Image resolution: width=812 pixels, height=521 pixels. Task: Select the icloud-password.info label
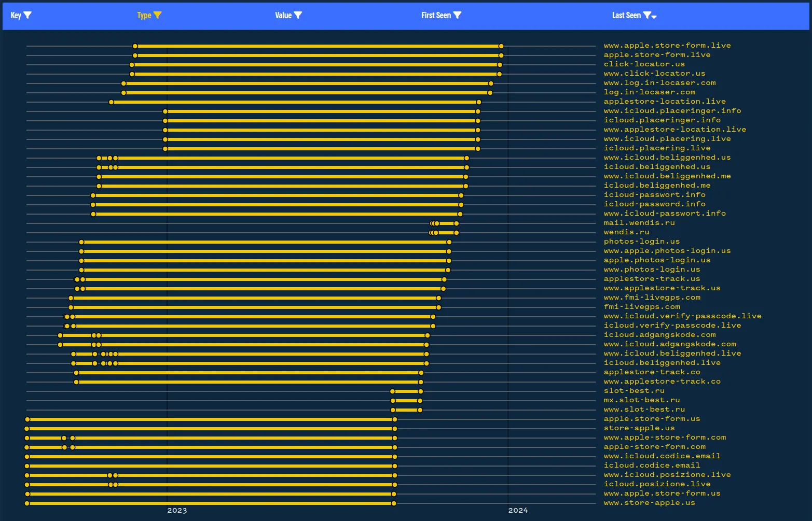(655, 204)
